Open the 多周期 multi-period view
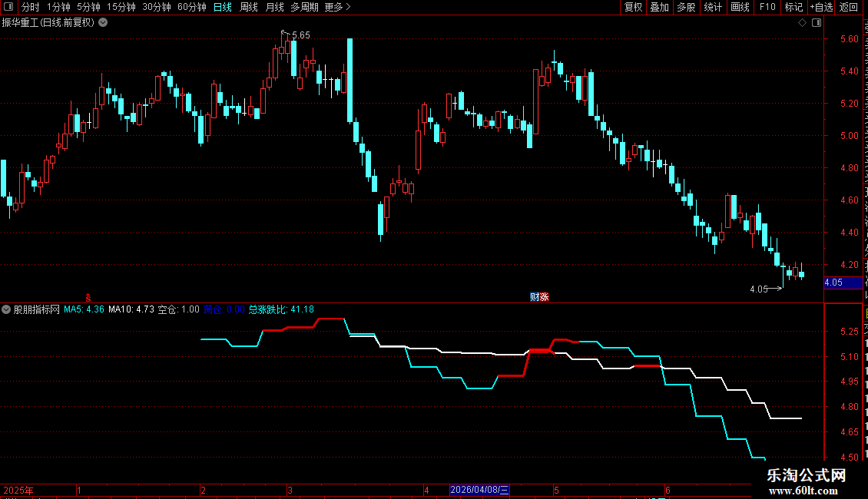 (304, 7)
